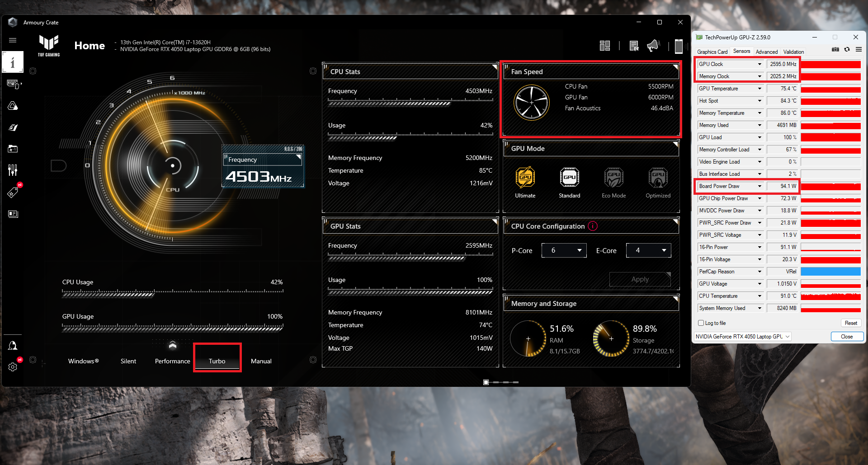Switch to Validation tab in GPU-Z

click(x=794, y=52)
